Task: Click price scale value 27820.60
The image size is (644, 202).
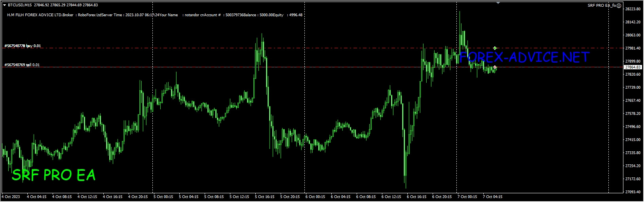Action: [x=633, y=74]
